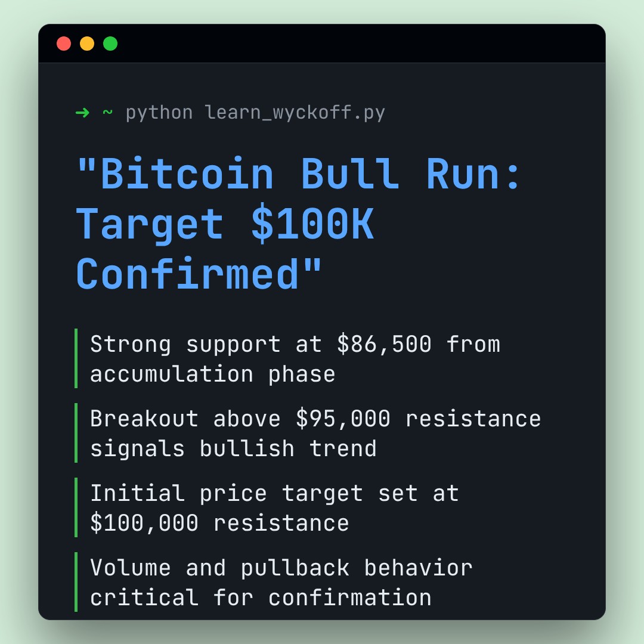The width and height of the screenshot is (644, 644).
Task: Click the green prompt arrow icon
Action: [x=82, y=112]
